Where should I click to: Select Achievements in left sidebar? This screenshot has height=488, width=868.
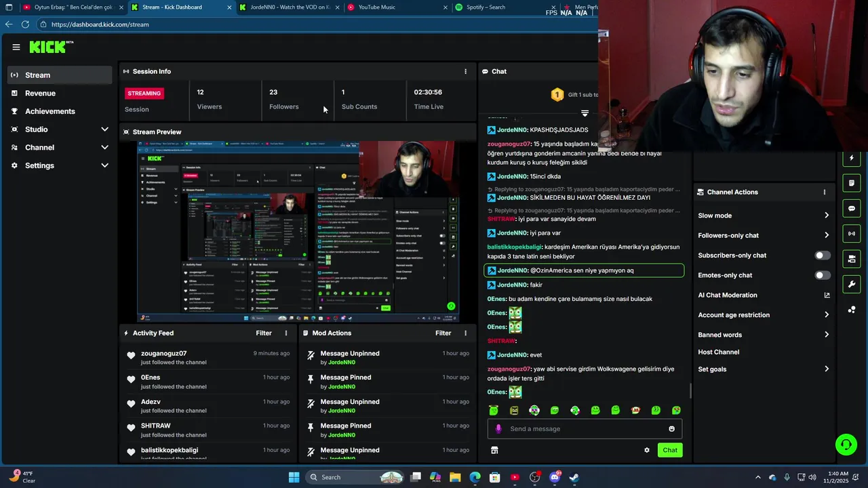(x=60, y=111)
